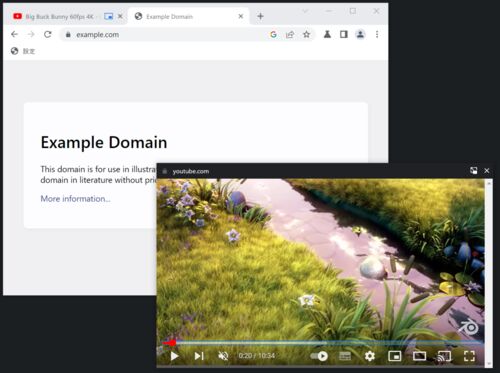The width and height of the screenshot is (500, 373).
Task: Return to tab from PiP window
Action: [x=474, y=171]
